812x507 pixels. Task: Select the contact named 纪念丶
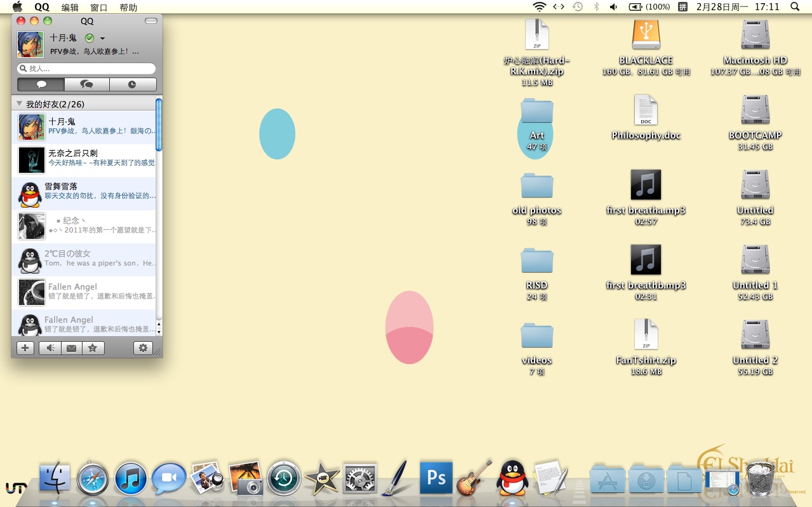click(83, 226)
